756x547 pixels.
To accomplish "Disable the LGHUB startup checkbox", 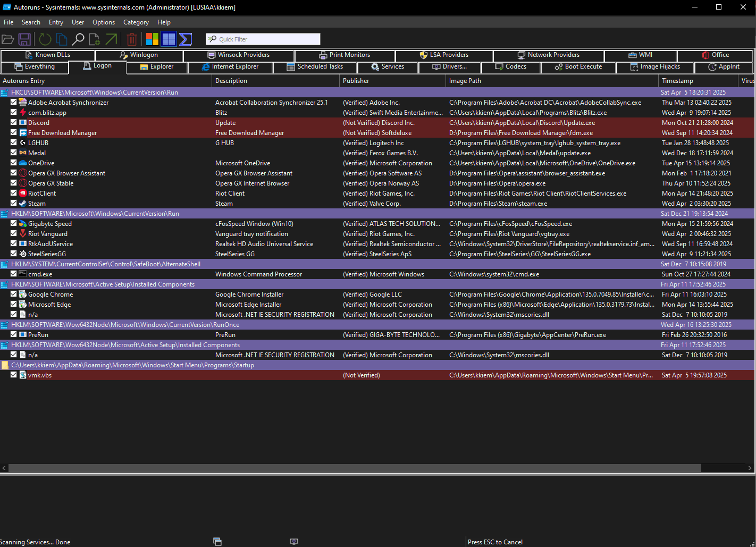I will (14, 143).
